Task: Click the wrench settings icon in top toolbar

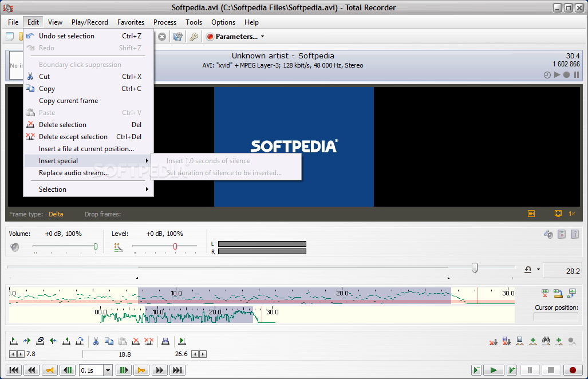Action: [194, 37]
